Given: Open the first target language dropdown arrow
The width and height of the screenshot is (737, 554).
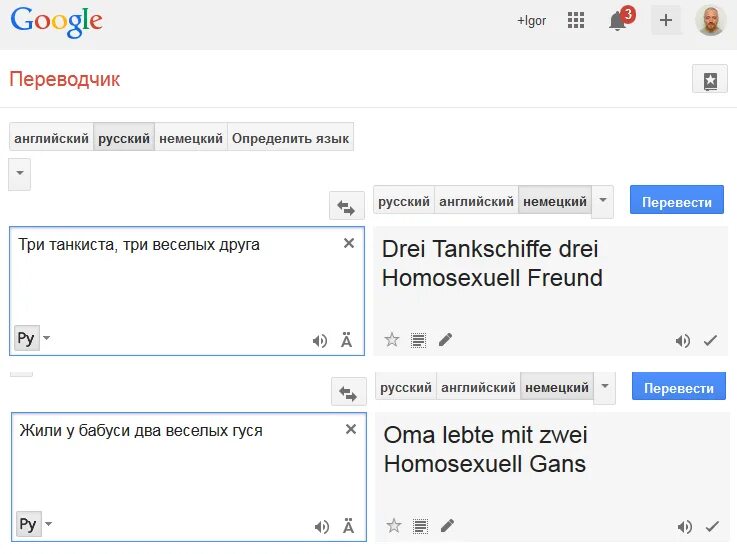Looking at the screenshot, I should (603, 201).
